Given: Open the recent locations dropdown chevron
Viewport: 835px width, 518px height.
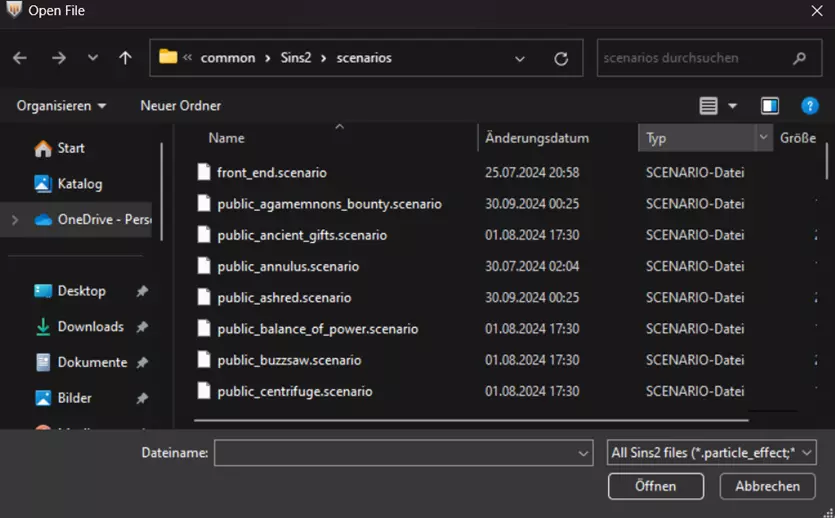Looking at the screenshot, I should click(x=93, y=58).
